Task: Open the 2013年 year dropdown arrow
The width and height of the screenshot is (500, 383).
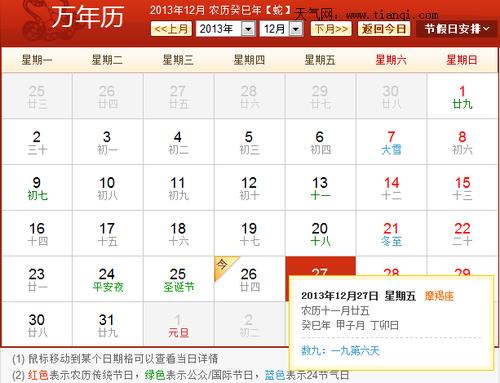Action: [x=248, y=29]
